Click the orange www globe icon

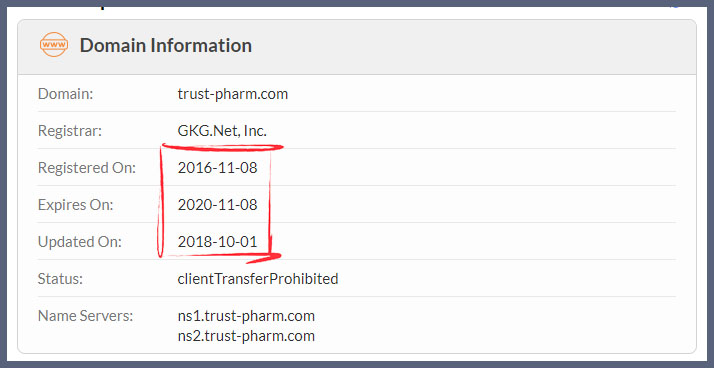click(x=54, y=45)
